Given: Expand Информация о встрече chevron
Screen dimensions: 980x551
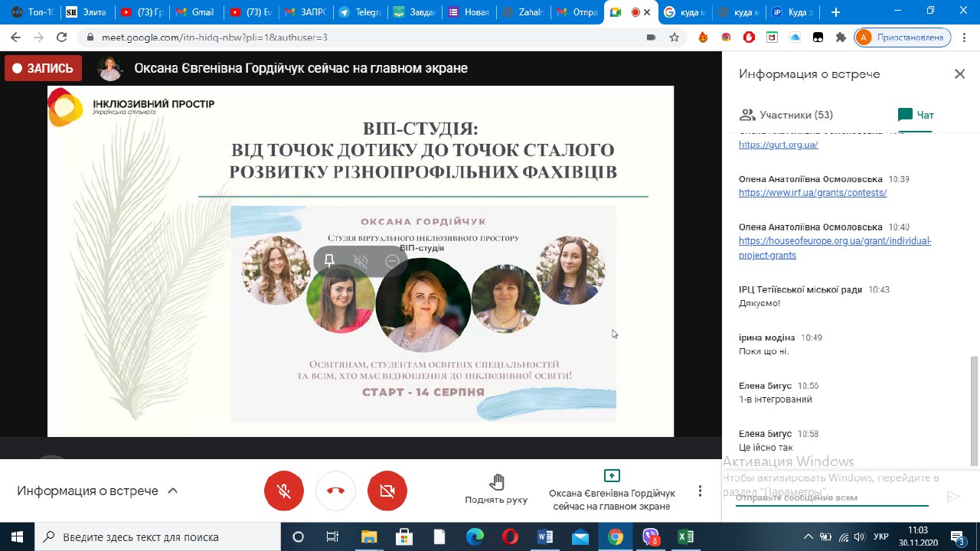Looking at the screenshot, I should pos(173,491).
